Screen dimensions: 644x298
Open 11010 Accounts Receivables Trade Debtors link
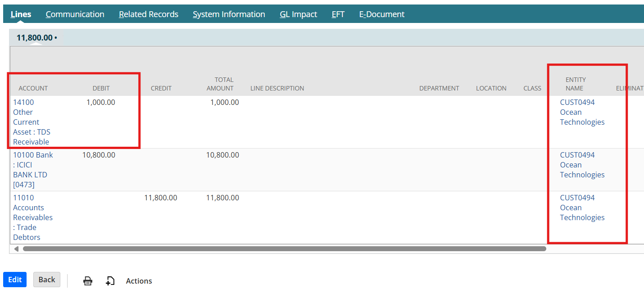32,217
